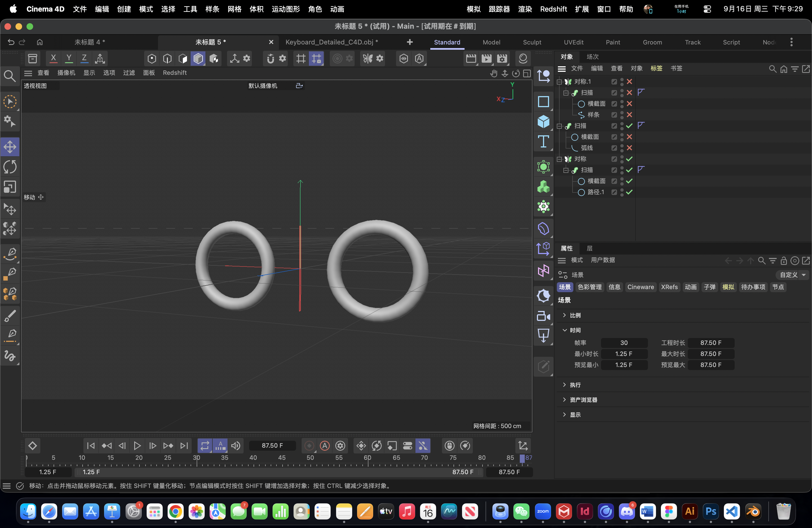This screenshot has height=528, width=812.
Task: Open the 自定义 dropdown
Action: (792, 275)
